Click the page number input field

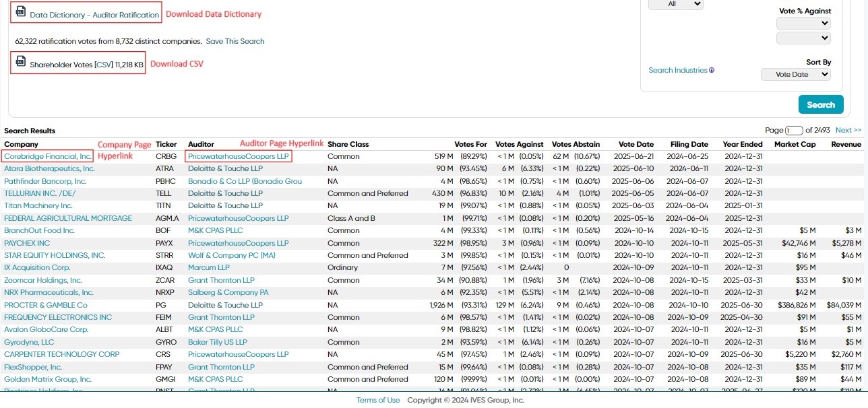794,130
